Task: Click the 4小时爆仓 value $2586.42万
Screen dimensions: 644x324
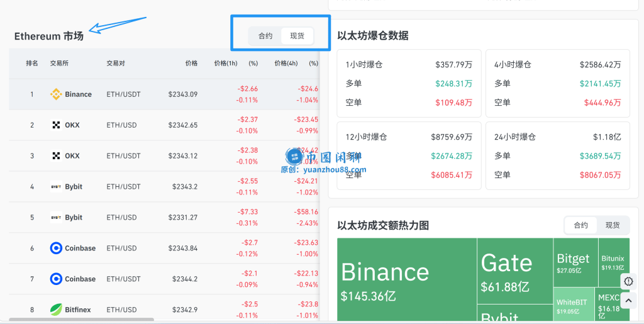Action: pos(601,65)
